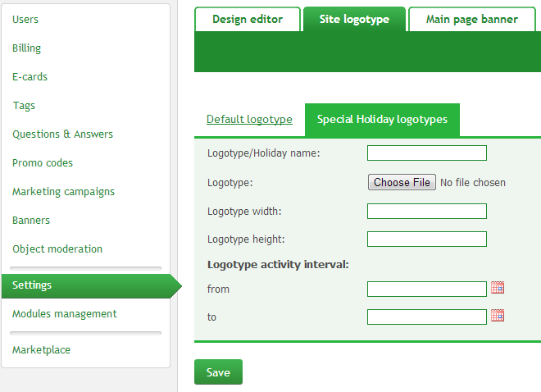Image resolution: width=541 pixels, height=392 pixels.
Task: Click into the Logotype width field
Action: tap(427, 212)
